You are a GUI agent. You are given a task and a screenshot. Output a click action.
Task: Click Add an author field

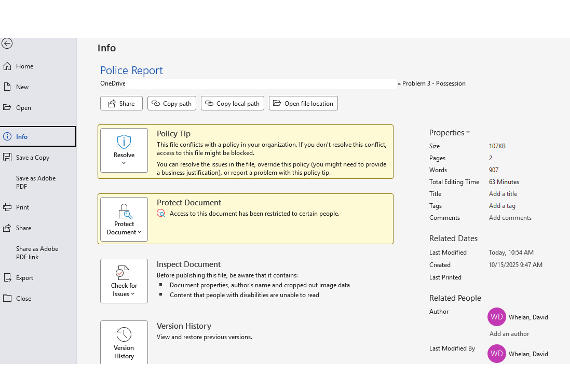click(x=509, y=334)
